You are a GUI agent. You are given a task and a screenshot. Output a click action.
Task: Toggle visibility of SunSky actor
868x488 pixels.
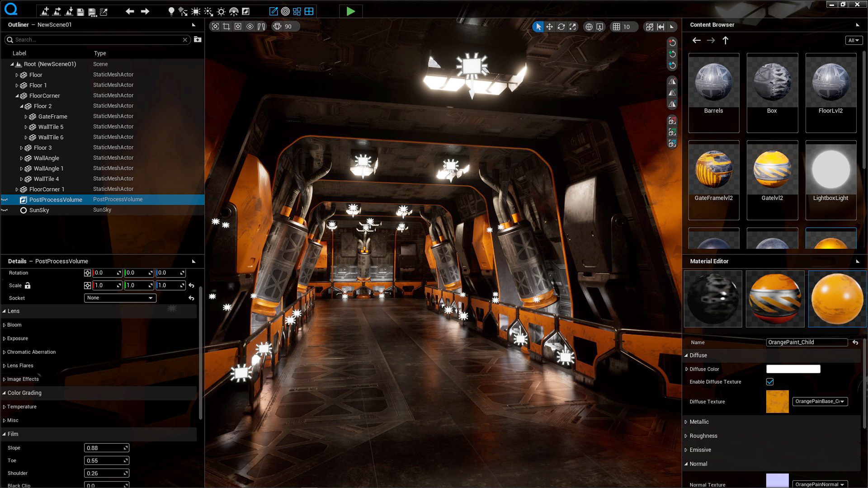[x=5, y=210]
